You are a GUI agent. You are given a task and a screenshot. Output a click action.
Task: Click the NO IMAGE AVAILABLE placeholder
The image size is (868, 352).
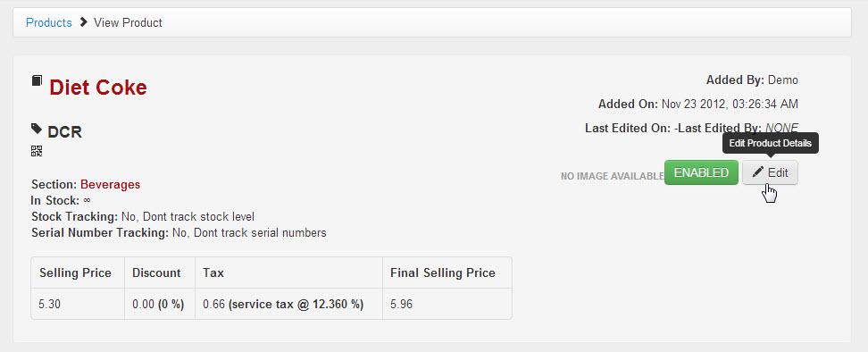coord(613,177)
